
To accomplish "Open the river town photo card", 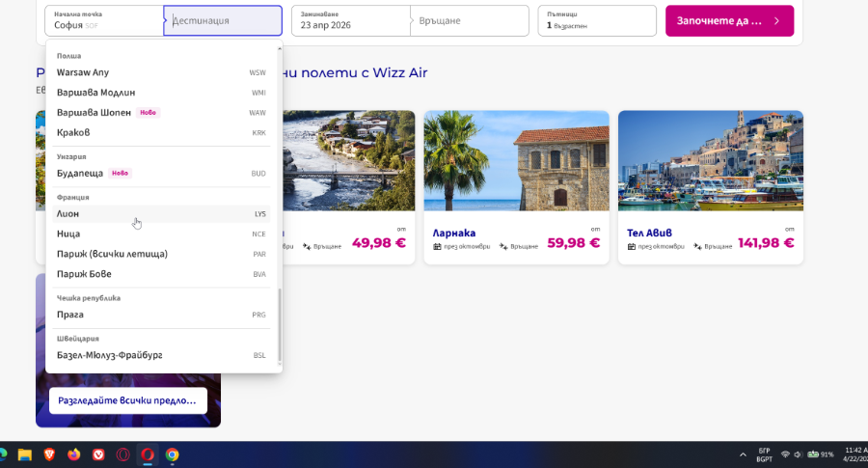I will tap(349, 160).
